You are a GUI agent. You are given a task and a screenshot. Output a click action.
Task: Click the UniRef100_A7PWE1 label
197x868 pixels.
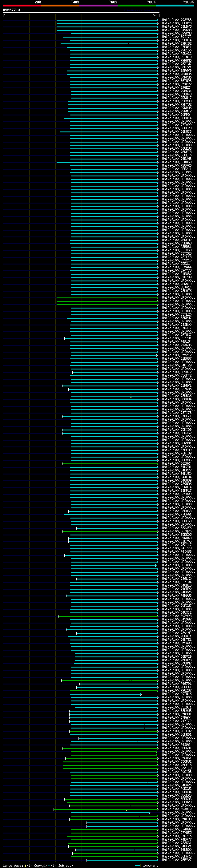(177, 47)
